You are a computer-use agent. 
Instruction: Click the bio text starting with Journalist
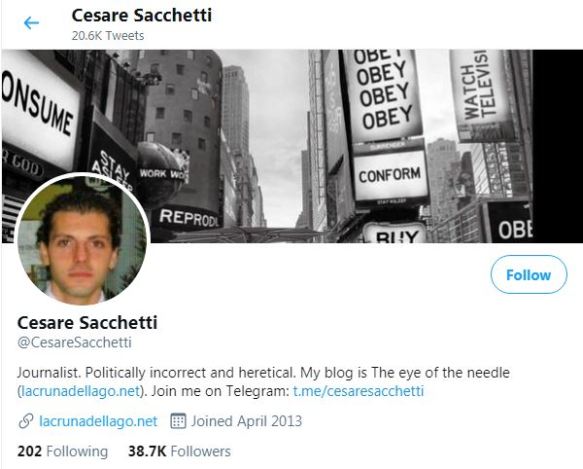(263, 382)
